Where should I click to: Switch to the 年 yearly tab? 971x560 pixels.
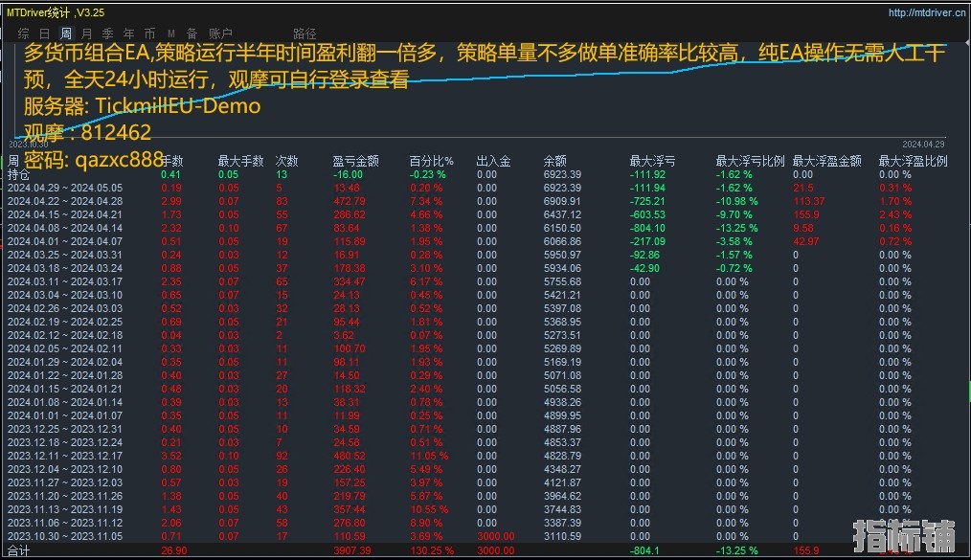pos(129,34)
